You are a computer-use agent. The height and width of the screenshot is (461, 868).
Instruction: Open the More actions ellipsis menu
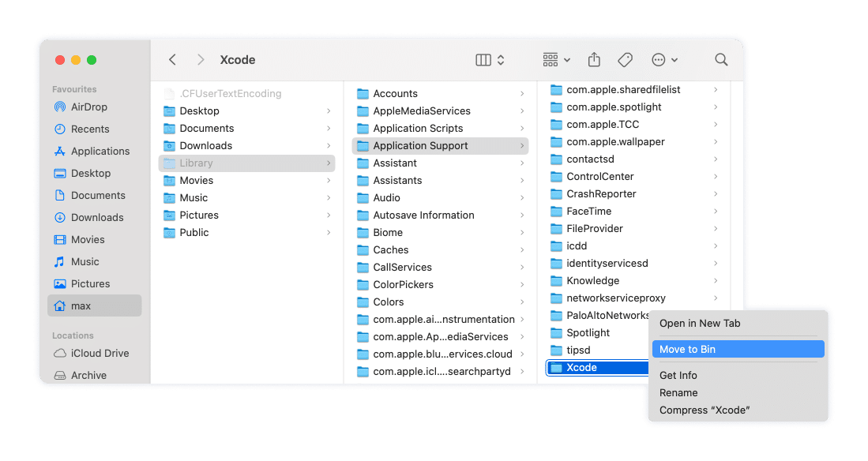664,60
